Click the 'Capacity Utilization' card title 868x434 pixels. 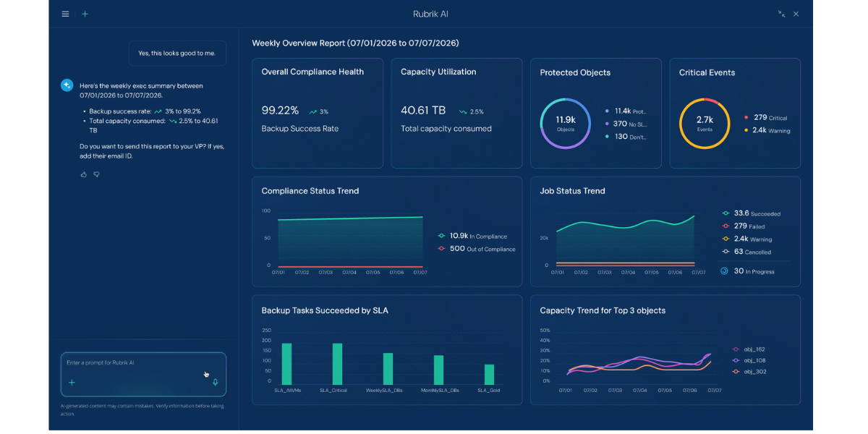pyautogui.click(x=438, y=72)
